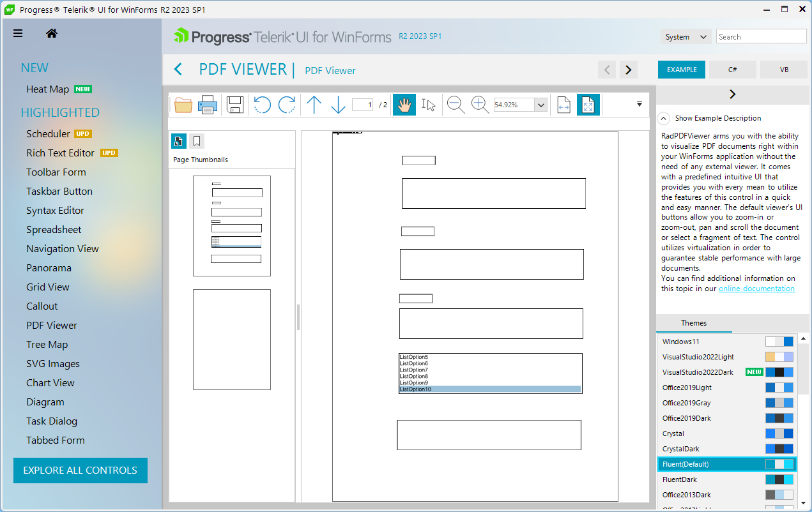Viewport: 812px width, 512px height.
Task: Switch to C# code tab
Action: [733, 70]
